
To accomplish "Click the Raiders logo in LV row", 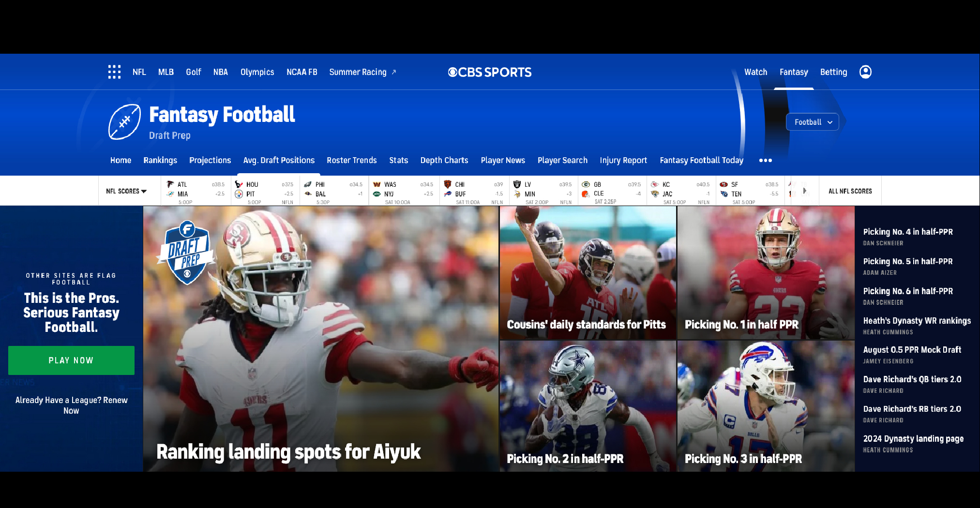I will coord(517,184).
